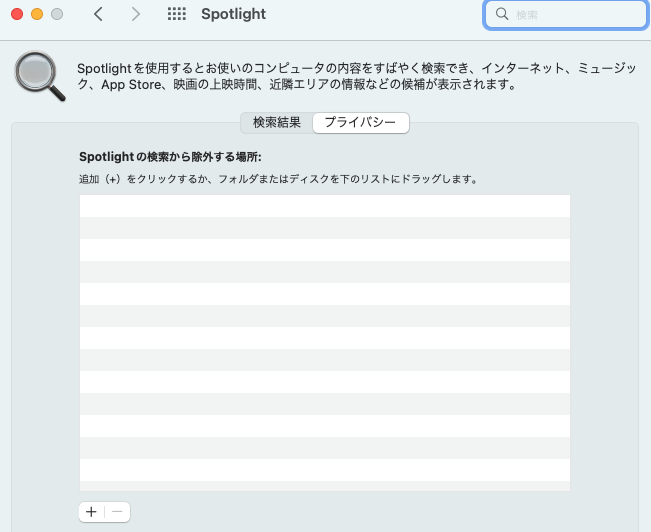This screenshot has height=532, width=651.
Task: Go back with the left chevron
Action: (x=98, y=14)
